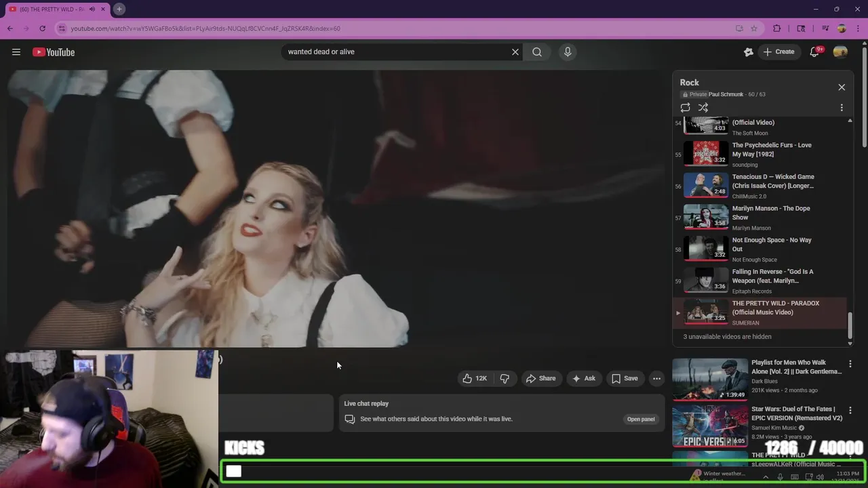
Task: Select THE PRETTY WILD PARADOX playlist entry
Action: click(x=759, y=312)
